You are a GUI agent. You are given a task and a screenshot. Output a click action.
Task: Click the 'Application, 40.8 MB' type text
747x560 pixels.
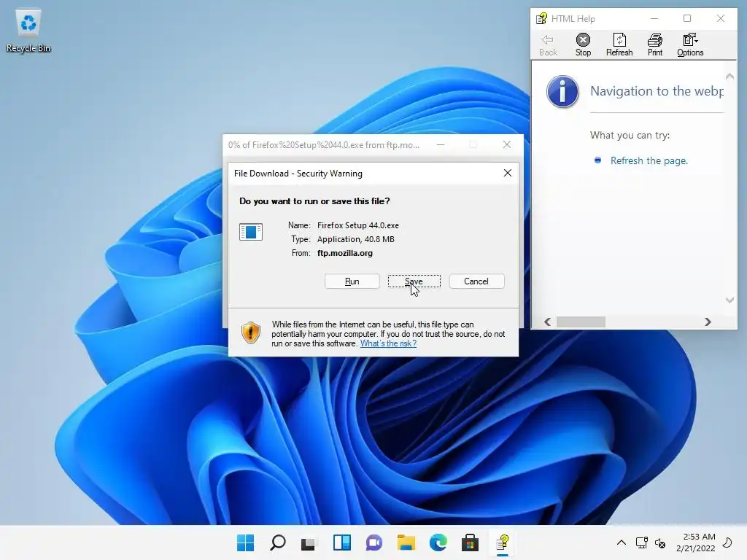pyautogui.click(x=356, y=239)
